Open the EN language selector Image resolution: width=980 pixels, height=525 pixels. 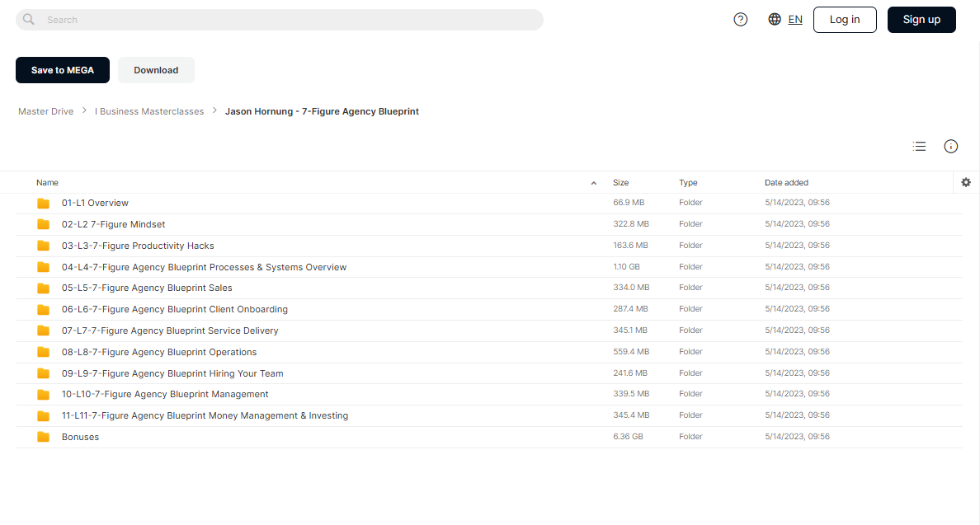click(x=795, y=19)
